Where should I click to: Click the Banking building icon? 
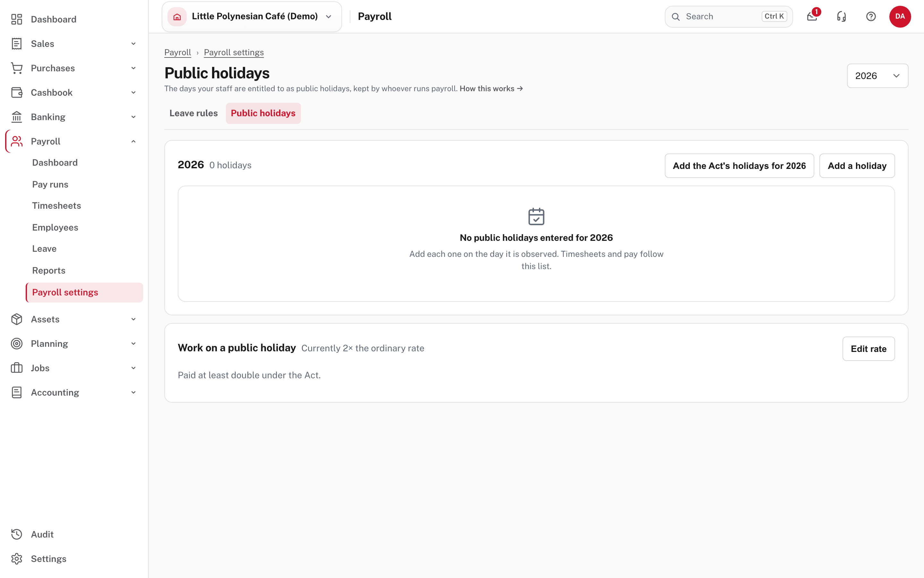(x=16, y=117)
